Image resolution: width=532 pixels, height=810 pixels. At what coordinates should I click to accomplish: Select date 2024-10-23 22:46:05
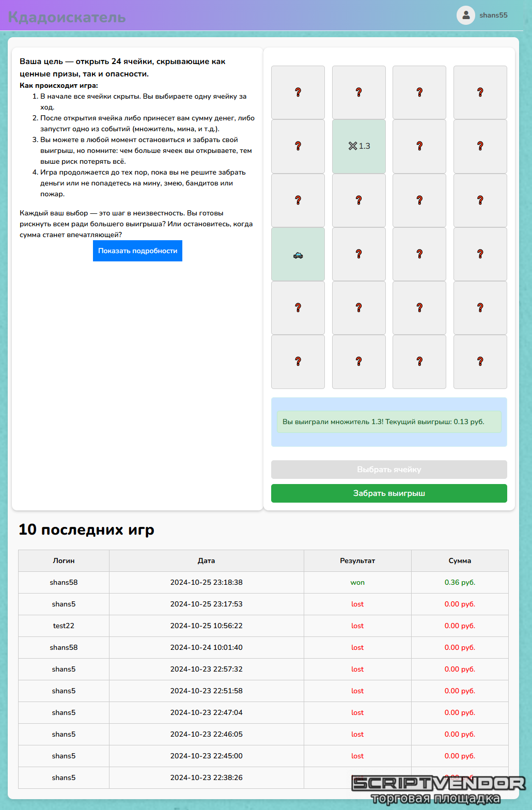pos(207,734)
